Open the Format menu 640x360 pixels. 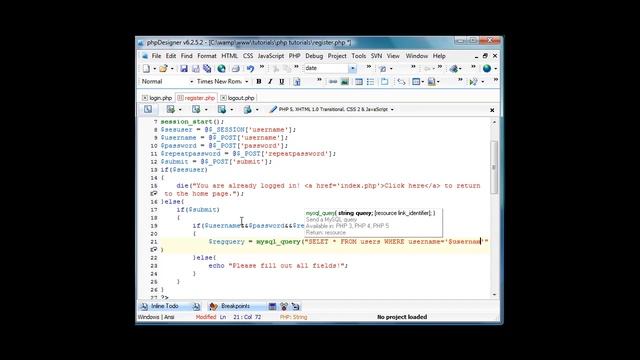click(x=207, y=56)
